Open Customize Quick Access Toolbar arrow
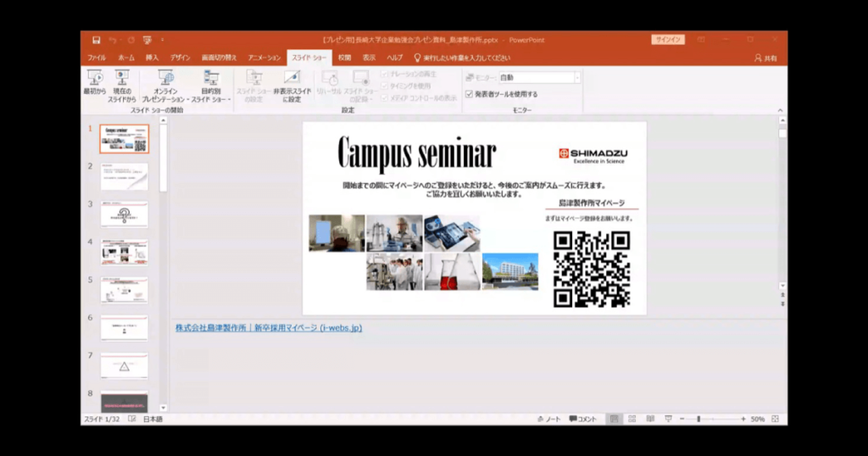This screenshot has height=456, width=868. pos(162,40)
